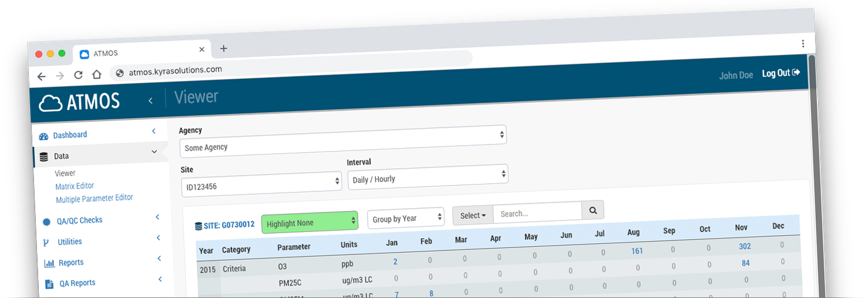Image resolution: width=868 pixels, height=298 pixels.
Task: Open new browser tab
Action: tap(223, 49)
